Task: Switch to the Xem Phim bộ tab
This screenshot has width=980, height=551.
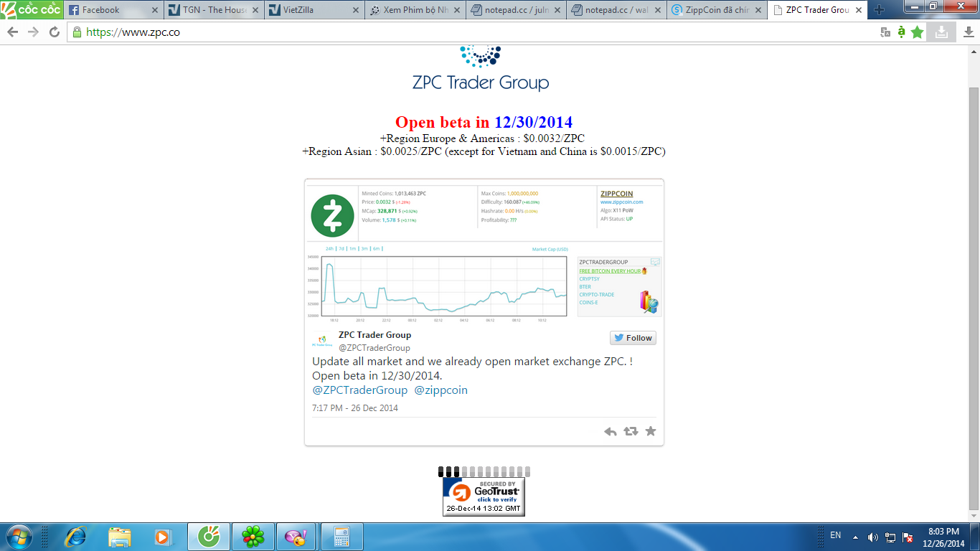Action: pyautogui.click(x=415, y=10)
